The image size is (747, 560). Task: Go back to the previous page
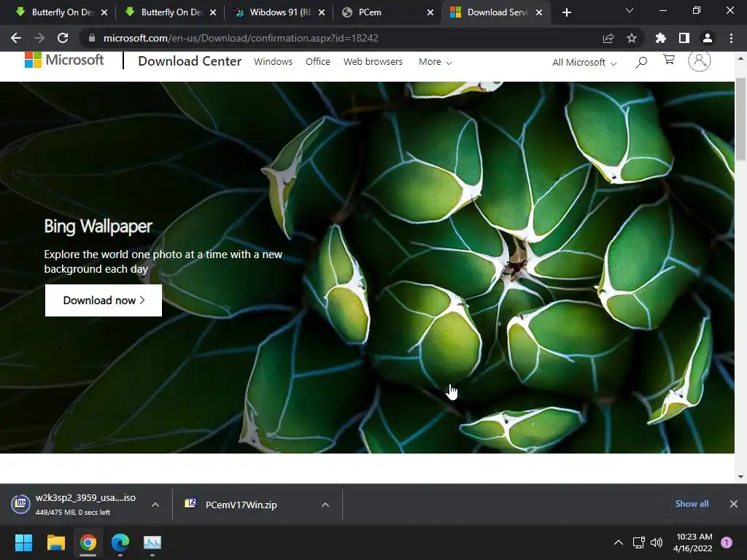pyautogui.click(x=16, y=38)
